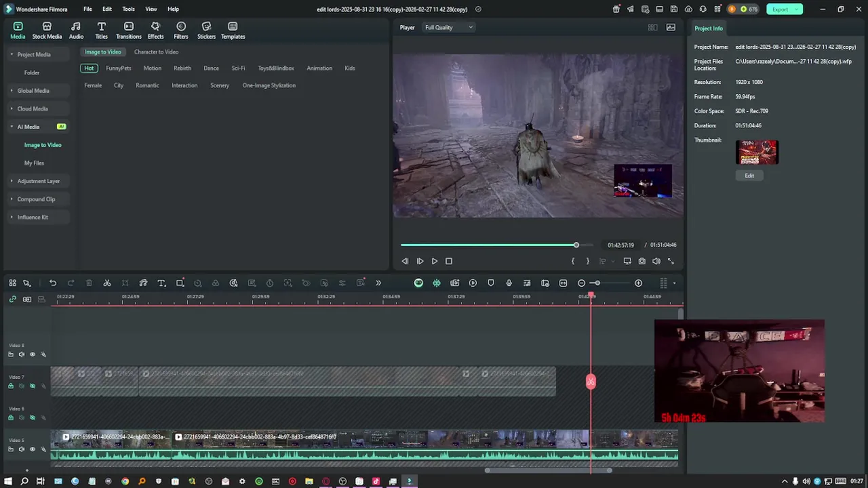Image resolution: width=868 pixels, height=488 pixels.
Task: Zoom out the timeline with minus icon
Action: [581, 283]
